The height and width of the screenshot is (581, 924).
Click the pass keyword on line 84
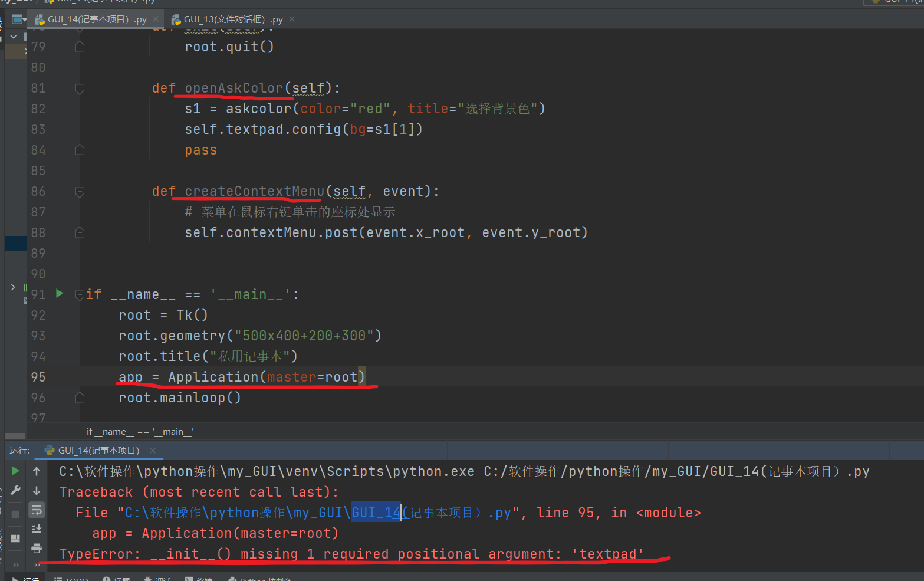pyautogui.click(x=201, y=150)
